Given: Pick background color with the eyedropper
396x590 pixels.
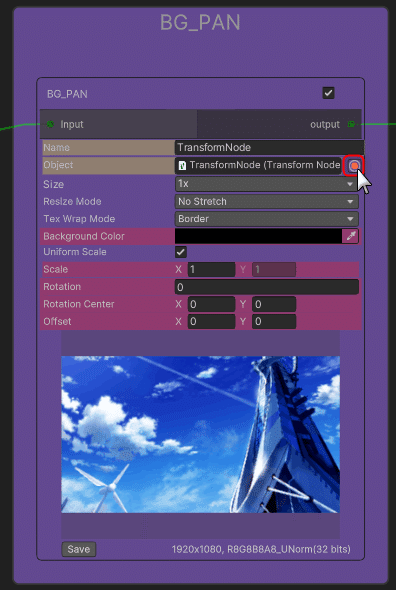Looking at the screenshot, I should [351, 236].
